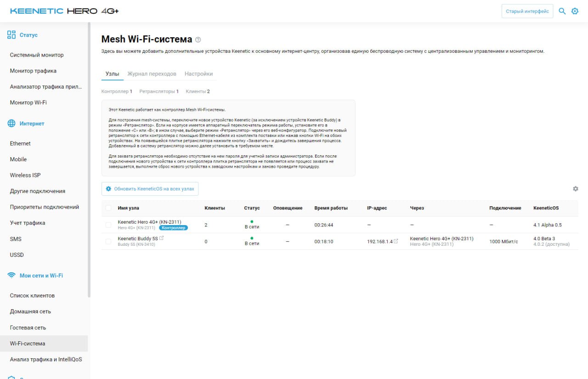Open Анализ трафика и IntelliQoS
This screenshot has width=588, height=379.
click(46, 359)
